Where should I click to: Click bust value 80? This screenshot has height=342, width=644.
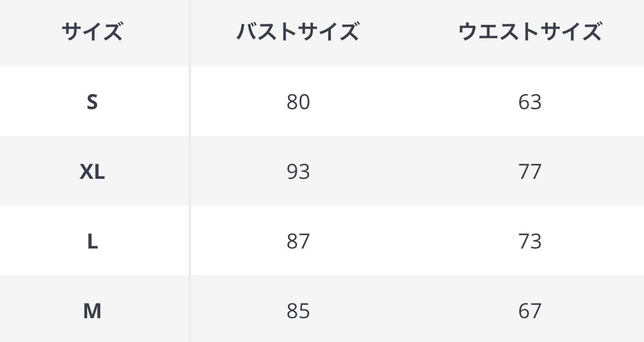pos(298,102)
